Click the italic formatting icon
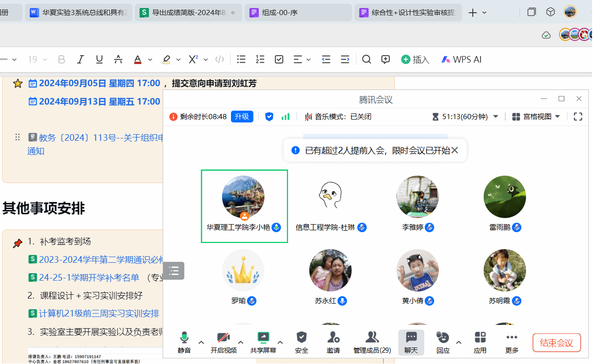This screenshot has width=593, height=364. pyautogui.click(x=80, y=59)
